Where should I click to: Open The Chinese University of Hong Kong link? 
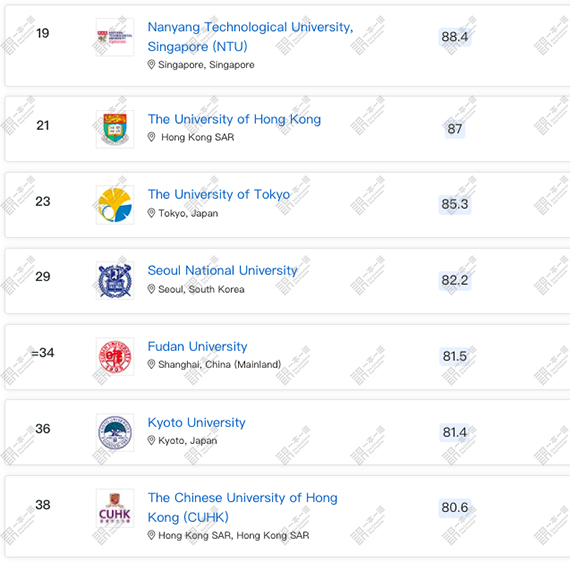point(242,507)
